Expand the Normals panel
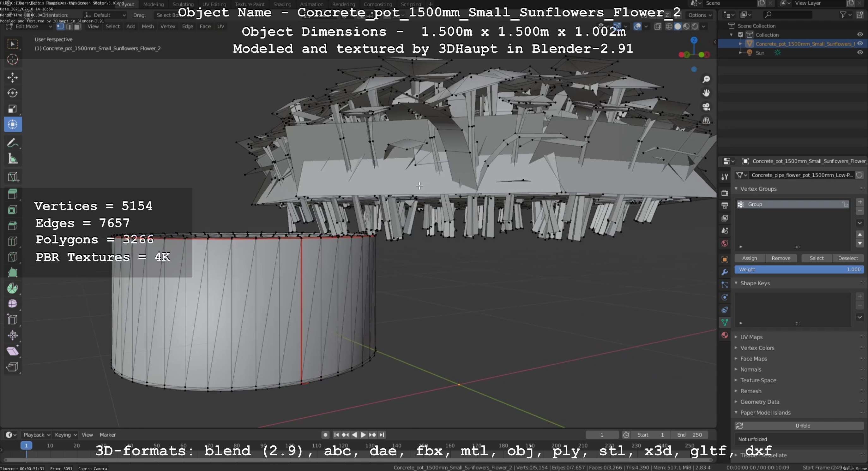 tap(750, 369)
